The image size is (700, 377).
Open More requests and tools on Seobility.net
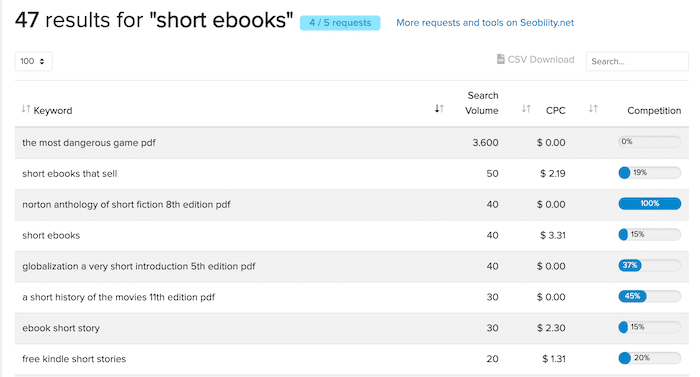pyautogui.click(x=485, y=23)
